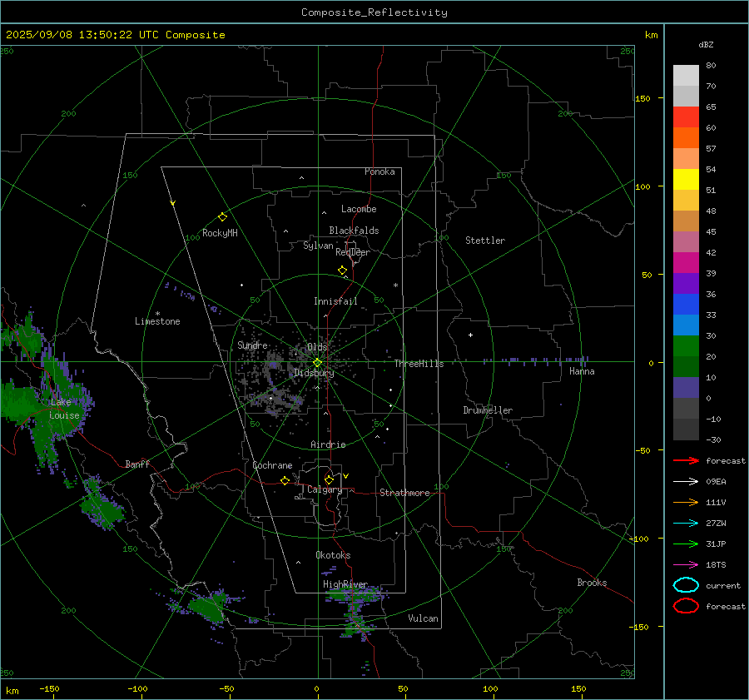This screenshot has width=749, height=700.
Task: Click the Stettler label
Action: point(485,241)
